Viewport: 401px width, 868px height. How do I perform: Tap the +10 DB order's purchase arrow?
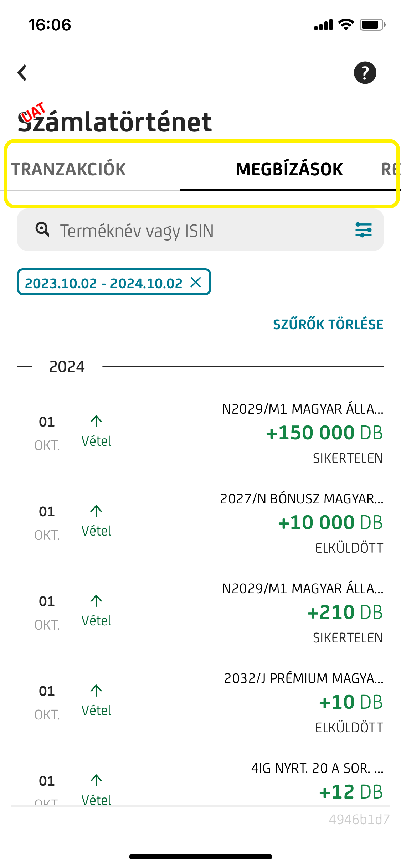[96, 691]
